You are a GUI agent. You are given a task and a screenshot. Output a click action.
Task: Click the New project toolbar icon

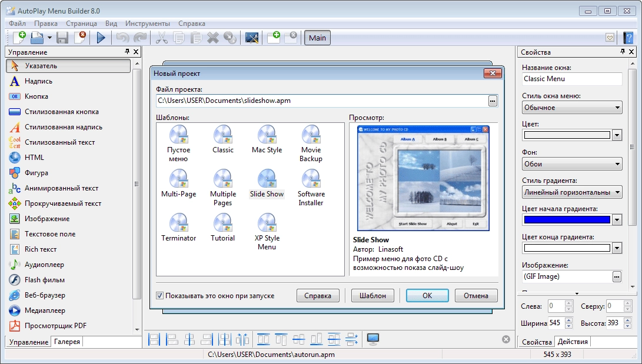[19, 38]
